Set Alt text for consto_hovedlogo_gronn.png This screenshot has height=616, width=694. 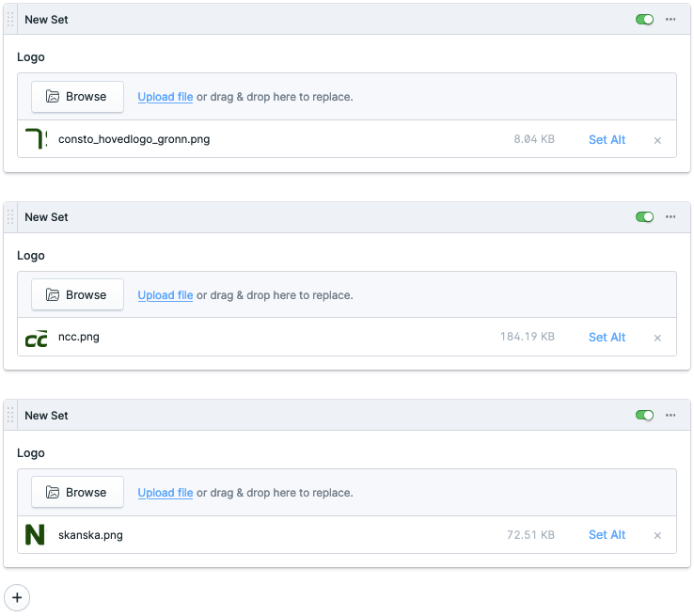pos(607,140)
